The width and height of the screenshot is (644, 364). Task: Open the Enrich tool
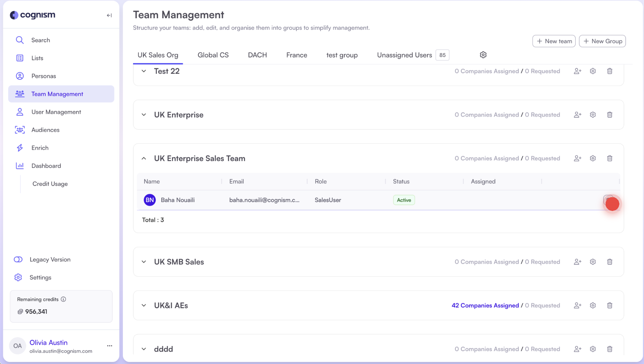click(x=19, y=148)
